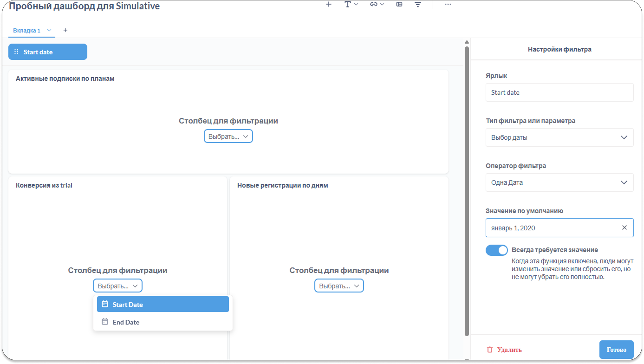Click the drag handle on Start date filter
This screenshot has height=364, width=644.
pos(16,52)
